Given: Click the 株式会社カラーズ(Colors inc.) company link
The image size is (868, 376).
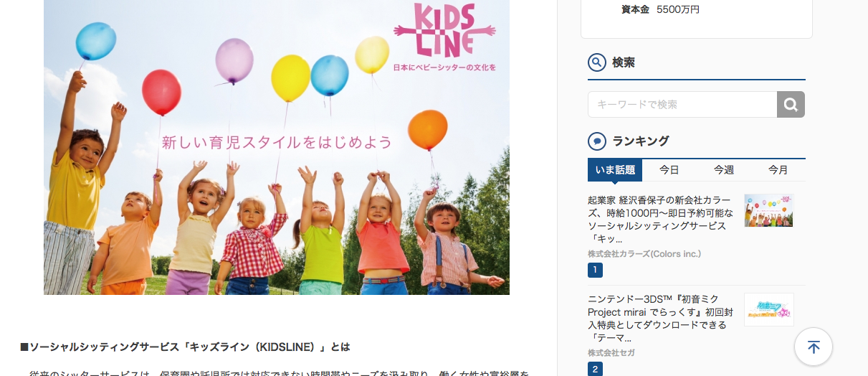Looking at the screenshot, I should [644, 254].
